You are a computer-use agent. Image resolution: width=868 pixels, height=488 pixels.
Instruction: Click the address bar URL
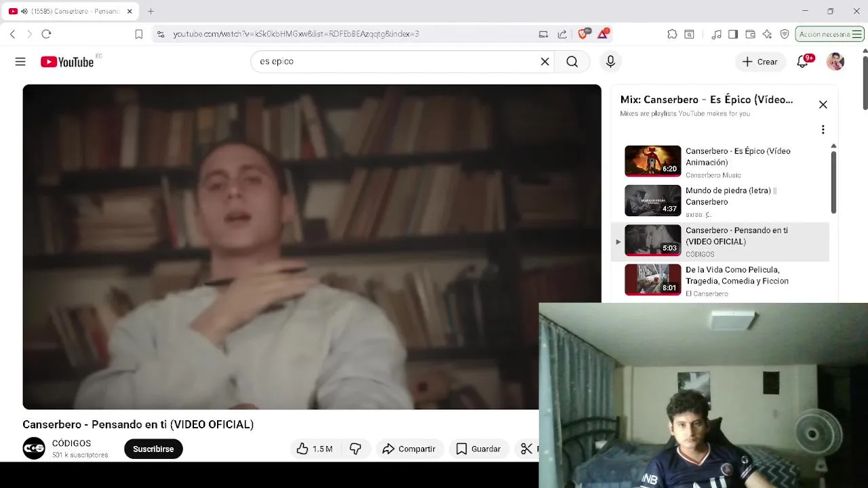point(296,34)
